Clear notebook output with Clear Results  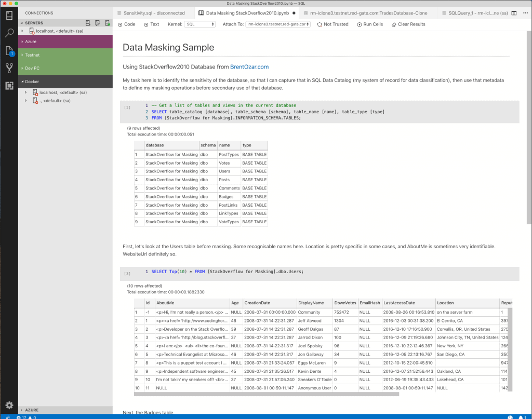408,24
